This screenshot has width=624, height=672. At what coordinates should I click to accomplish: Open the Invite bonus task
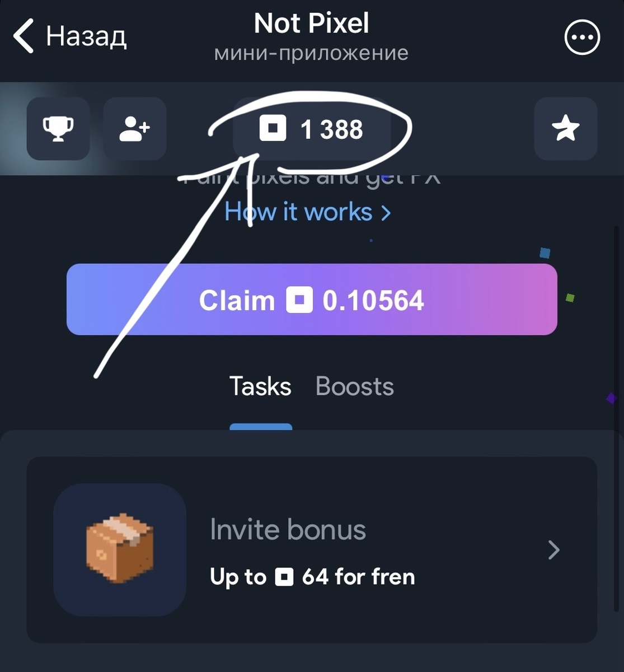pos(312,550)
